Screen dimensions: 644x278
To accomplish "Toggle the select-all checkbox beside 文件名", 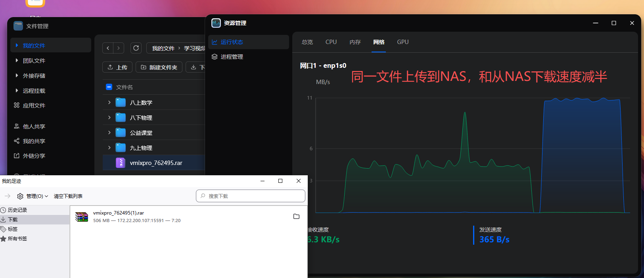I will pos(109,87).
